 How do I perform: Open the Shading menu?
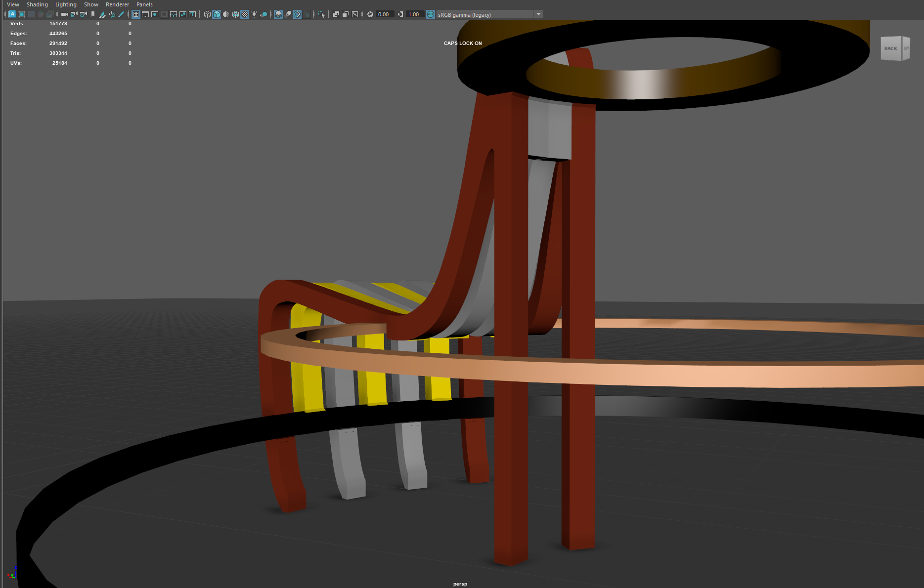click(37, 4)
